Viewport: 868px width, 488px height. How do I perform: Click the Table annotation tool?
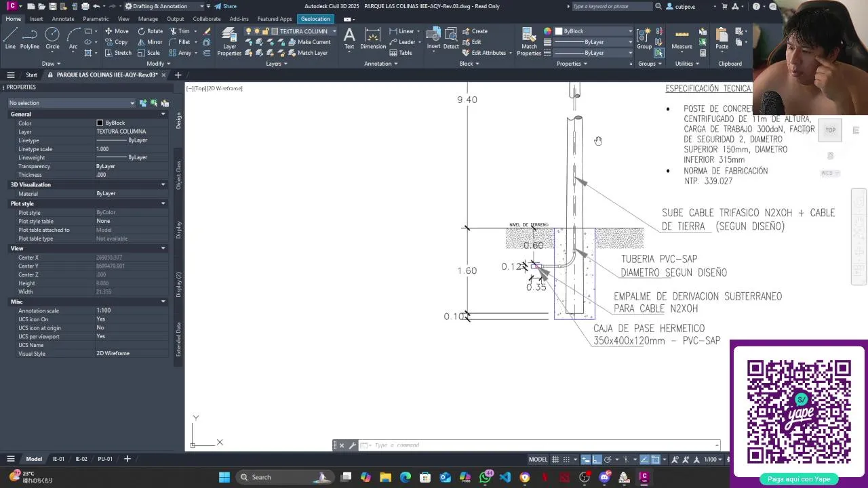401,53
